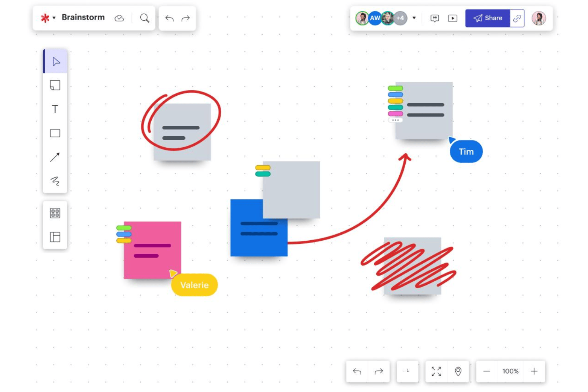
Task: Select the pink sticky note
Action: click(x=153, y=250)
